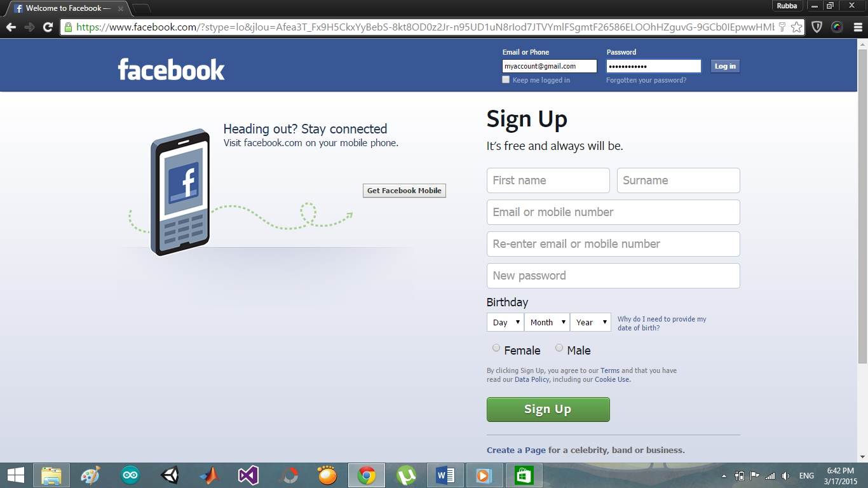
Task: Open Forgotten your password link
Action: click(646, 80)
